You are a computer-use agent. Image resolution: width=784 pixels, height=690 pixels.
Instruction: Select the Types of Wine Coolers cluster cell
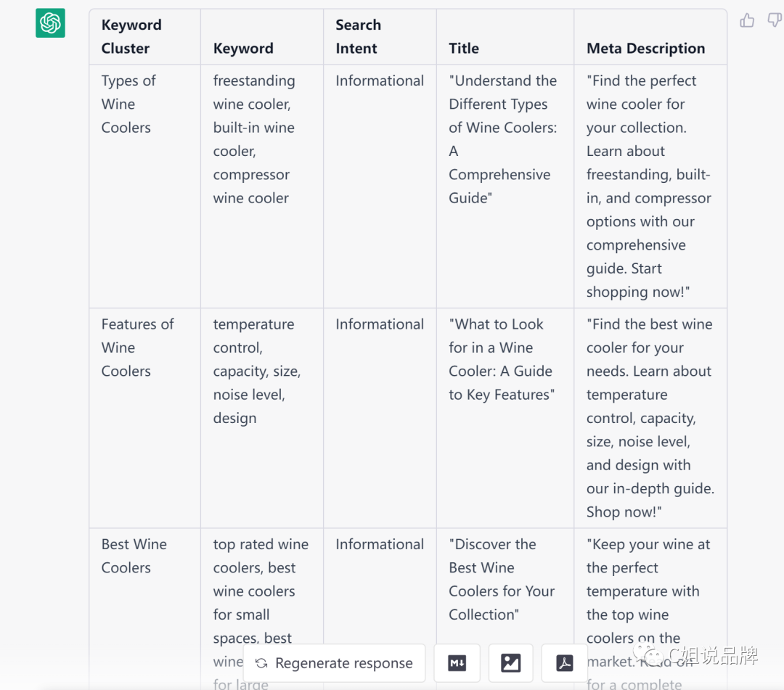128,104
